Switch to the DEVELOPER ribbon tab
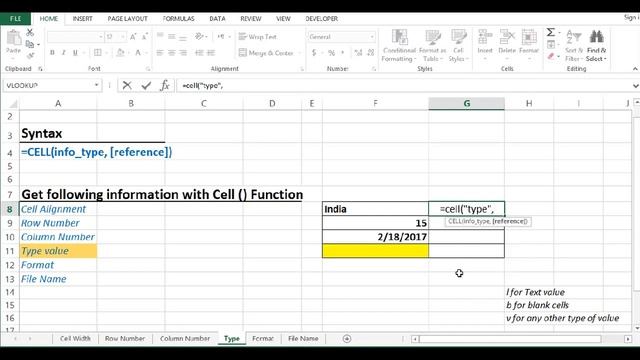Screen dimensions: 640x360 tap(322, 19)
